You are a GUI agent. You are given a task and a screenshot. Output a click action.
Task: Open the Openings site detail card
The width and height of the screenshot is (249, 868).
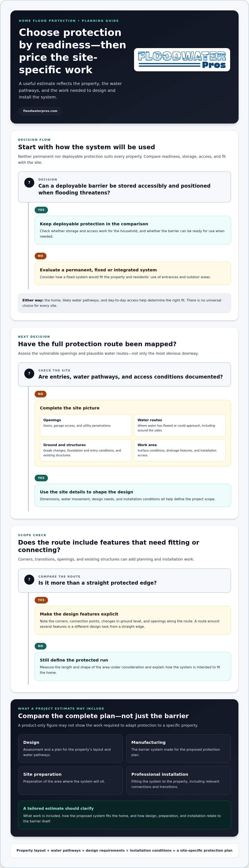pyautogui.click(x=86, y=425)
